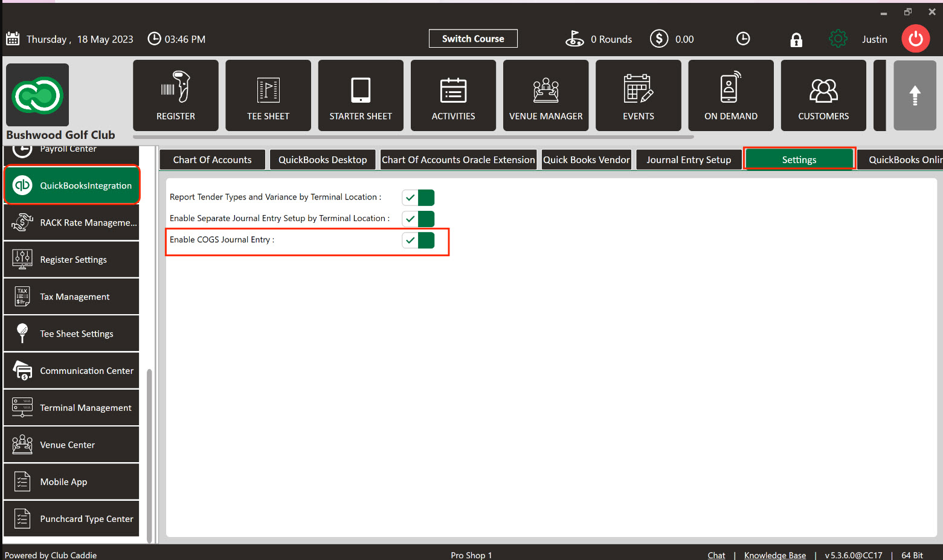
Task: Select the Settings tab
Action: [x=799, y=159]
